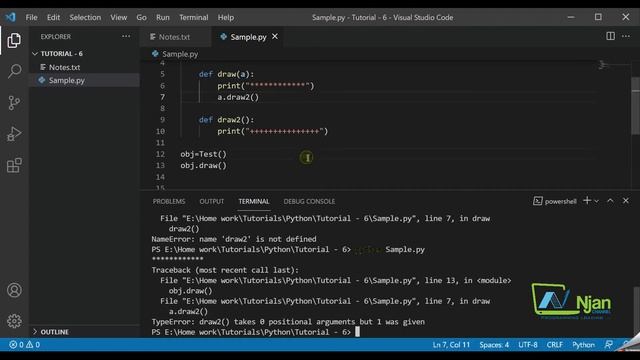Open the Manage gear icon
This screenshot has width=640, height=360.
tap(14, 321)
